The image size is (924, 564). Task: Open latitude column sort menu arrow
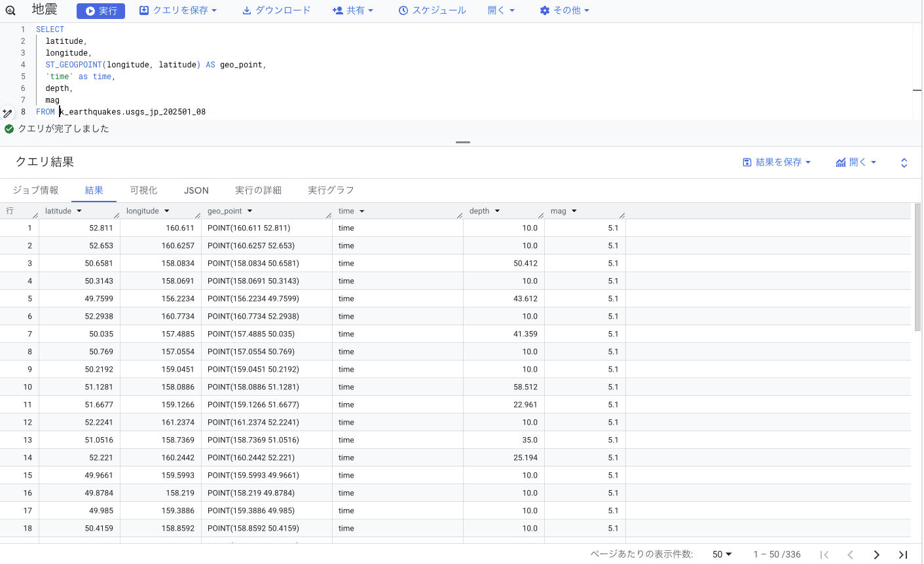(79, 211)
